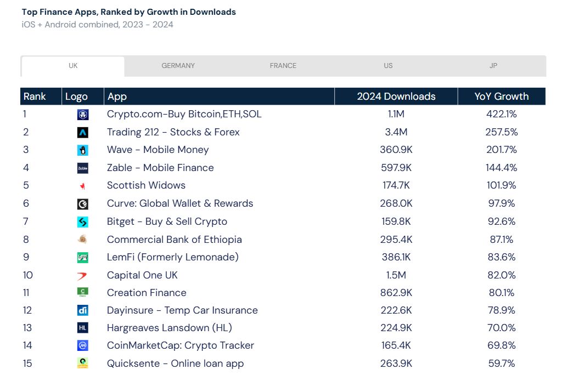Click the 422.1% growth value
567x392 pixels.
[502, 114]
